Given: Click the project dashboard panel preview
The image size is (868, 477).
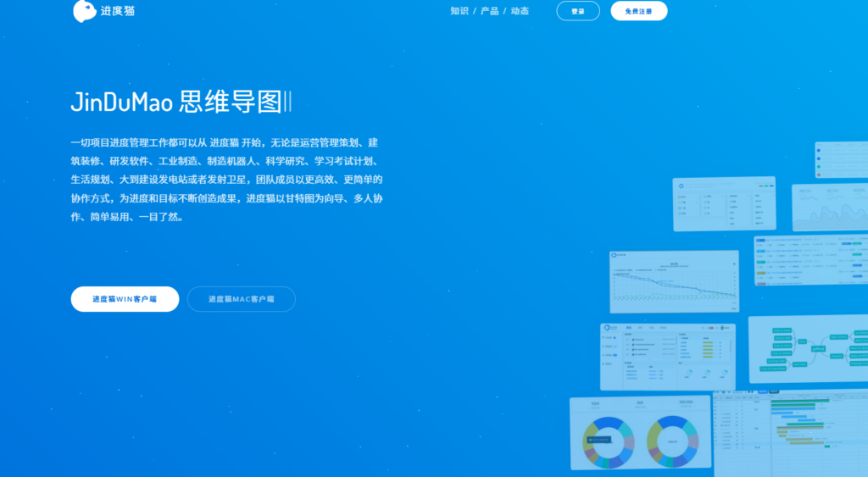Looking at the screenshot, I should point(667,356).
